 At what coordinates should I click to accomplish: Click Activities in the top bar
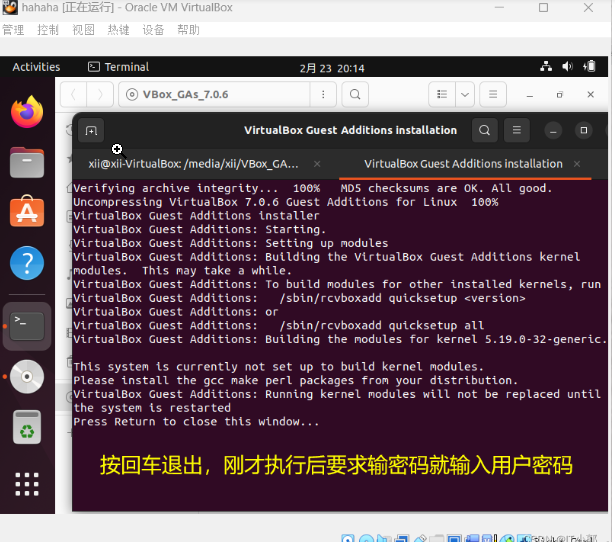click(x=36, y=67)
